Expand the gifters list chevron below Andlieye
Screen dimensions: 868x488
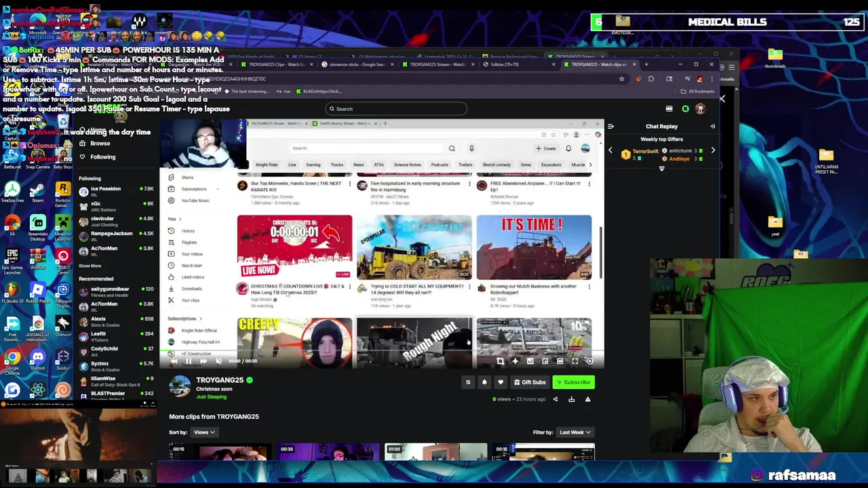pyautogui.click(x=662, y=169)
